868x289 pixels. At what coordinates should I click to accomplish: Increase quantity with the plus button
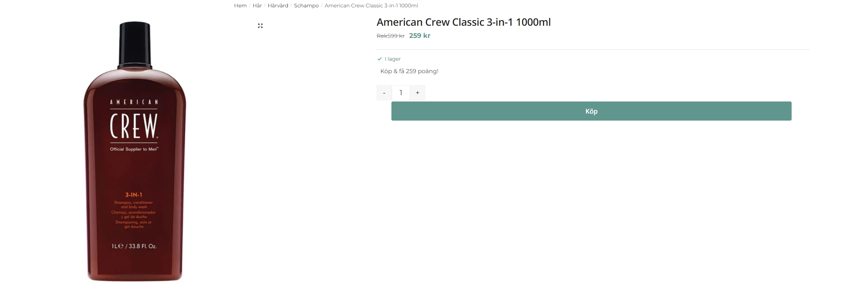[417, 93]
